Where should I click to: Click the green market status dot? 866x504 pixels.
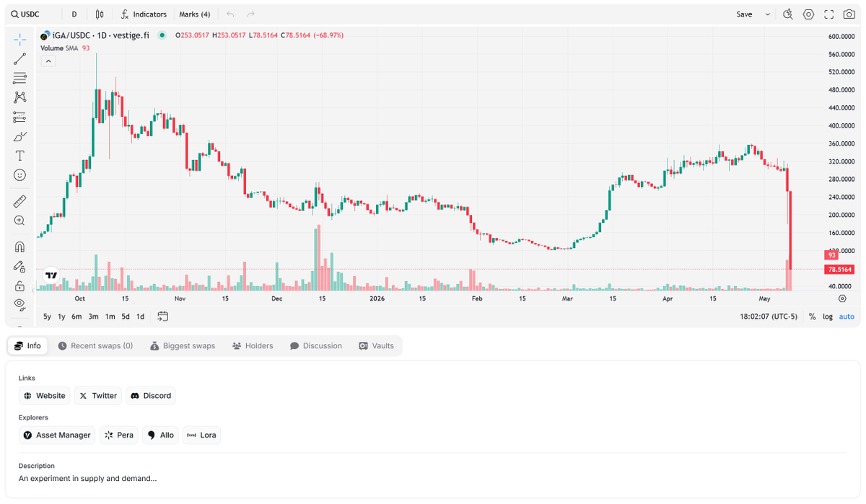click(162, 35)
